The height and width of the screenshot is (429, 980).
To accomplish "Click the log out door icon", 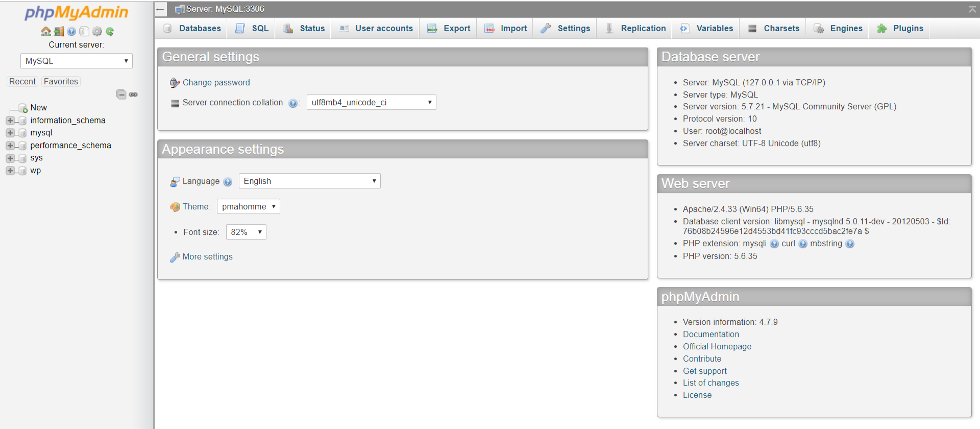I will 59,32.
